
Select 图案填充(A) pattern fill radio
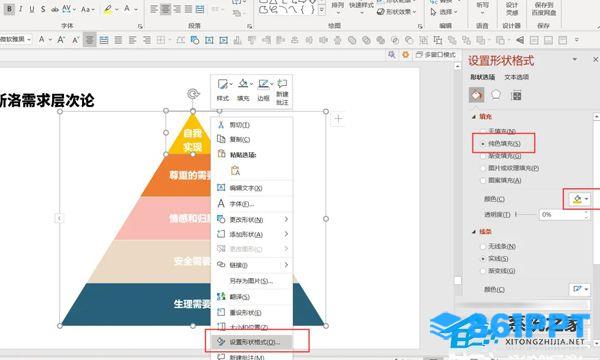[x=501, y=180]
